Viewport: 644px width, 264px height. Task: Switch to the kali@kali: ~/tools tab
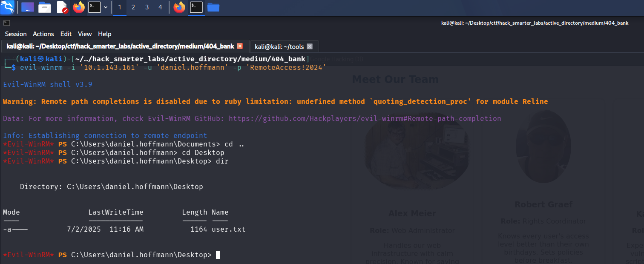coord(284,46)
